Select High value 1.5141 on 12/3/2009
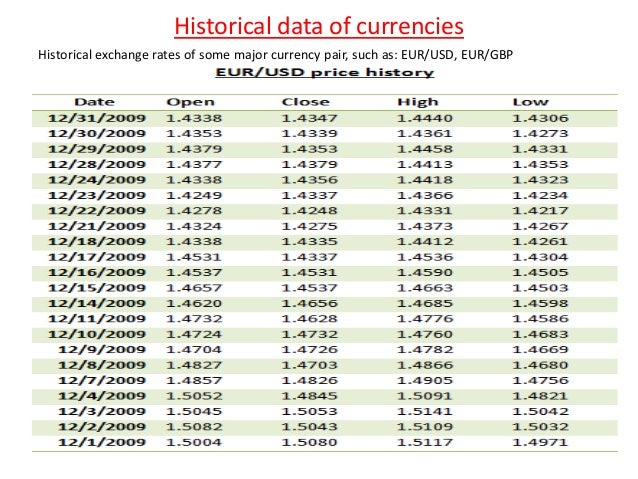 pyautogui.click(x=425, y=412)
